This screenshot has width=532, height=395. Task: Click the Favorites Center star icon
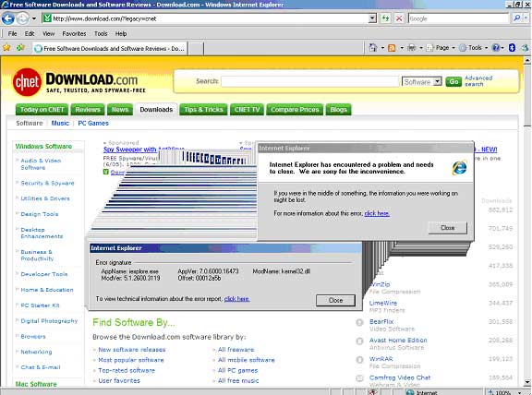[6, 48]
